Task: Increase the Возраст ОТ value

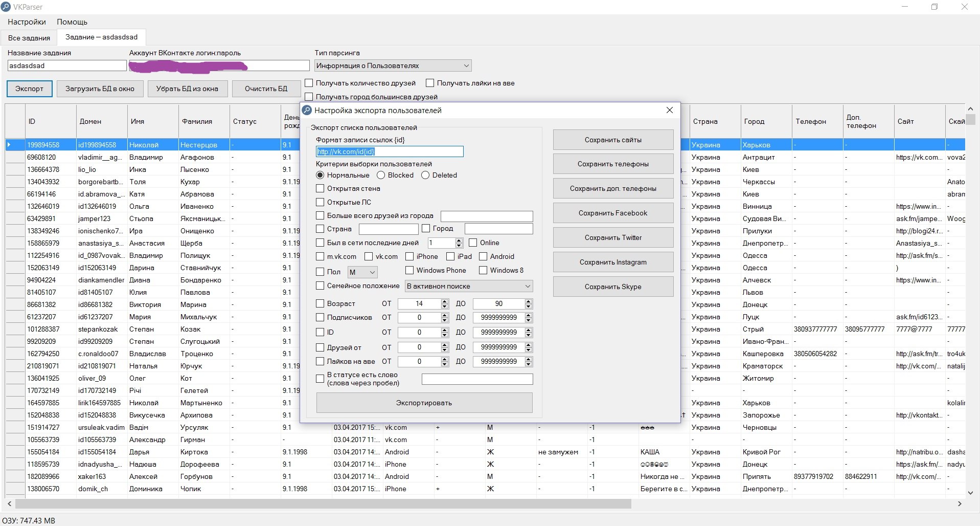Action: pos(445,301)
